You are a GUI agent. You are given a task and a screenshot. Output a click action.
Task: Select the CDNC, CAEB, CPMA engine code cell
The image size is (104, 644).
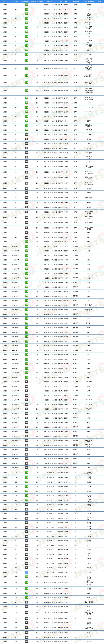click(x=89, y=473)
